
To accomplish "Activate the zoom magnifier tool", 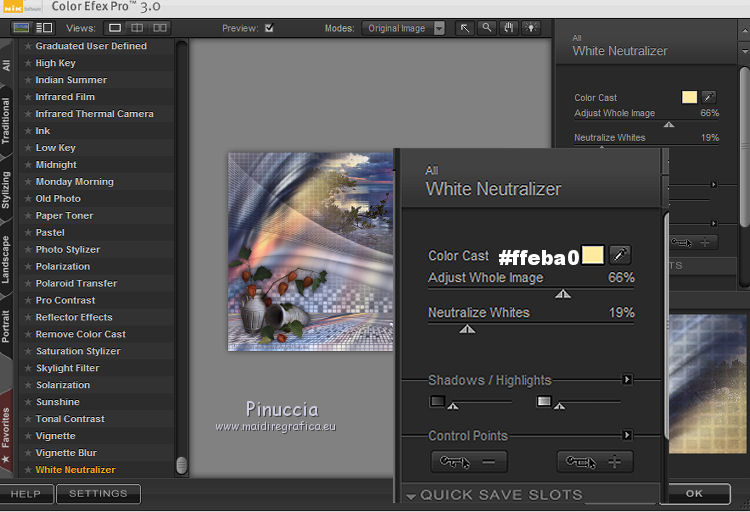I will tap(486, 28).
